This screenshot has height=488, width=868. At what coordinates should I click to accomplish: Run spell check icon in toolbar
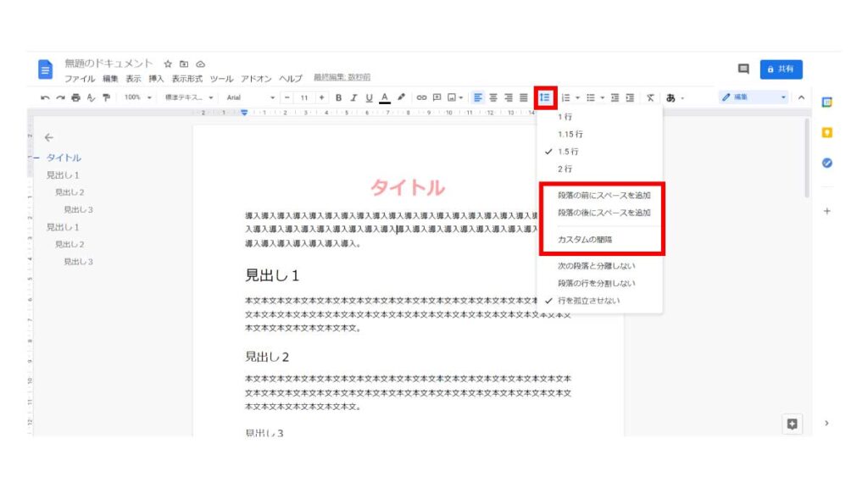click(x=92, y=98)
